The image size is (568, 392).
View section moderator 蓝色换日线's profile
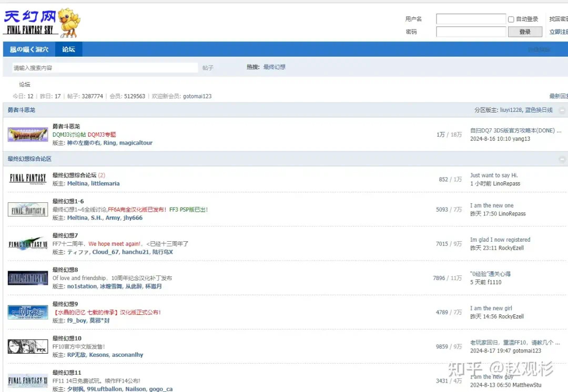539,110
